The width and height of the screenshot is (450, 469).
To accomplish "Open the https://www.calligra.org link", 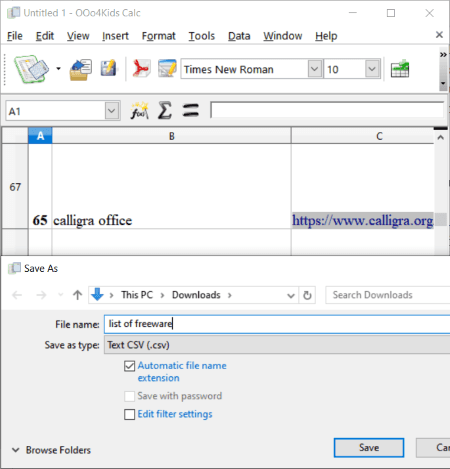I will click(362, 220).
